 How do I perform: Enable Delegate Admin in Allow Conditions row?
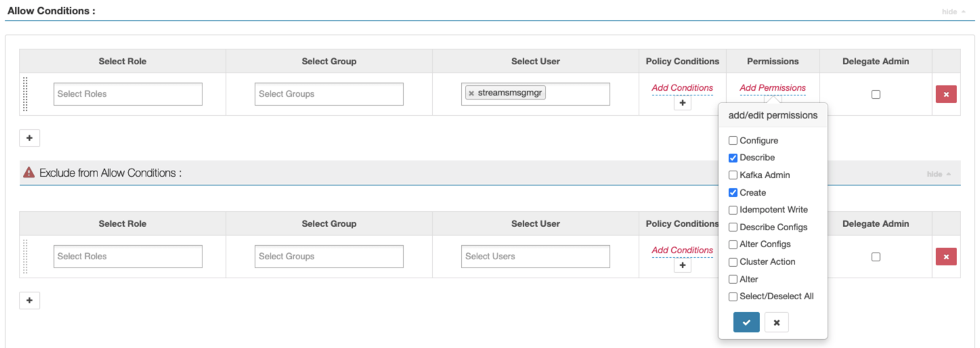point(876,95)
